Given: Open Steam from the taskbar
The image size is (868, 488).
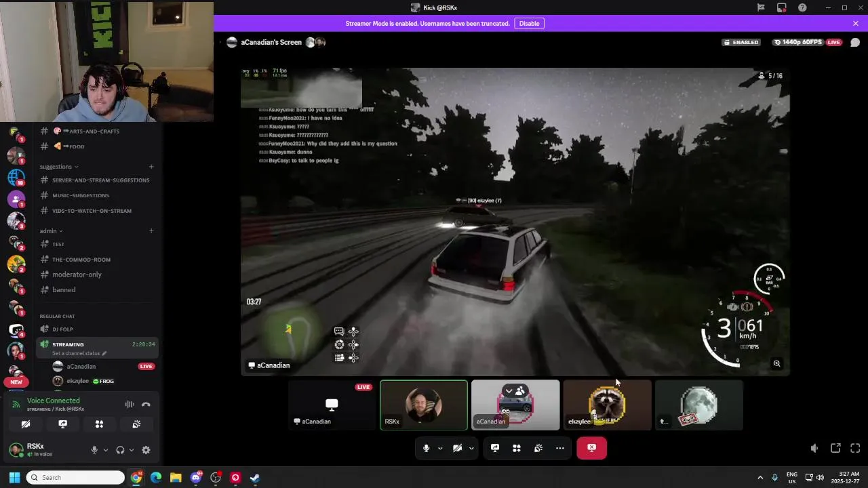Looking at the screenshot, I should tap(255, 478).
